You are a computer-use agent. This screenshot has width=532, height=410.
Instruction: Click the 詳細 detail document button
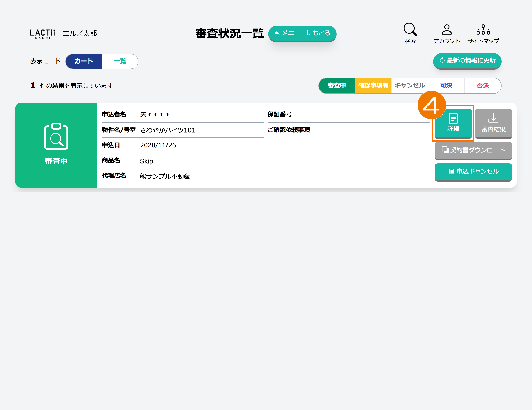coord(453,123)
